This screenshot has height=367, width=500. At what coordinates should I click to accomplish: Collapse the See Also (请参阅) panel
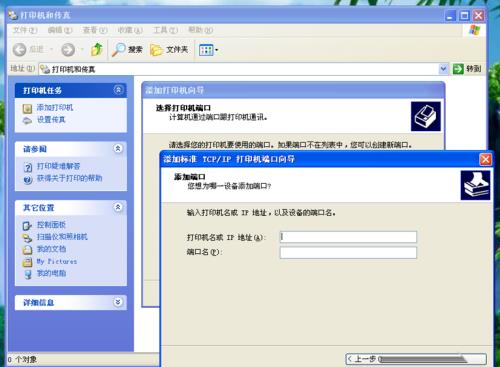pyautogui.click(x=118, y=148)
